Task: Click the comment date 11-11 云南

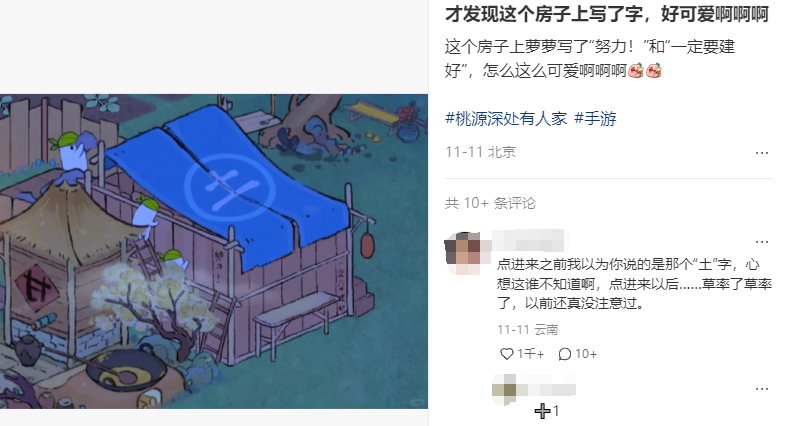Action: tap(528, 329)
